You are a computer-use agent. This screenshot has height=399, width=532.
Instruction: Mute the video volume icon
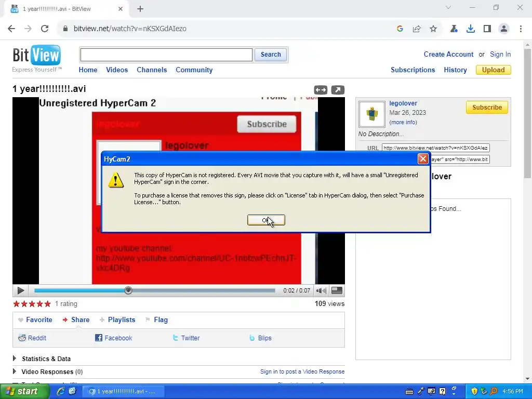point(321,290)
